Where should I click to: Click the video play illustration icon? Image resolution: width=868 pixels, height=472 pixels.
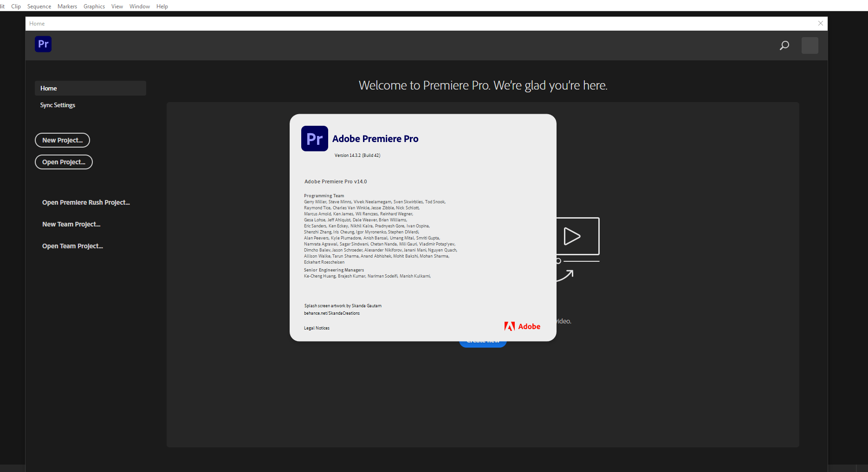(578, 236)
